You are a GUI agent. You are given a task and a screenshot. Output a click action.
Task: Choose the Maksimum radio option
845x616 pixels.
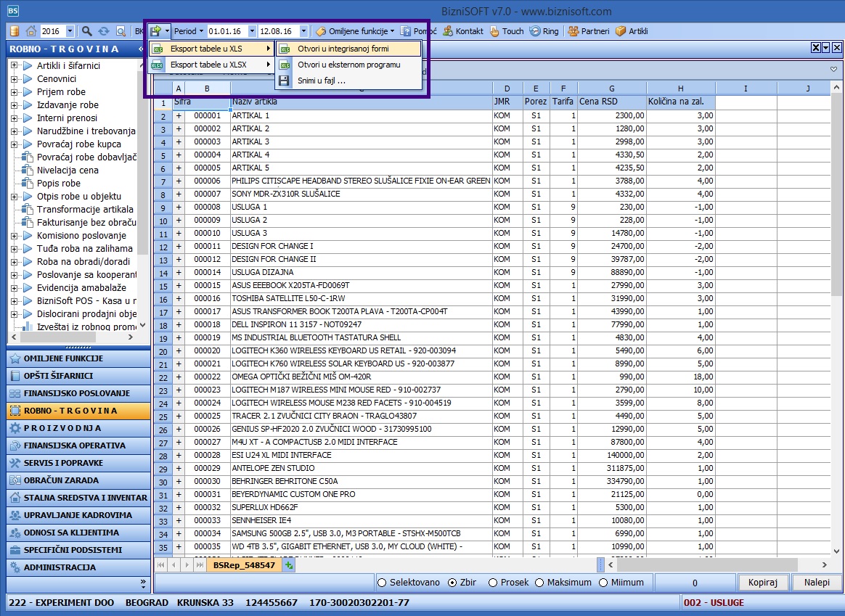539,583
